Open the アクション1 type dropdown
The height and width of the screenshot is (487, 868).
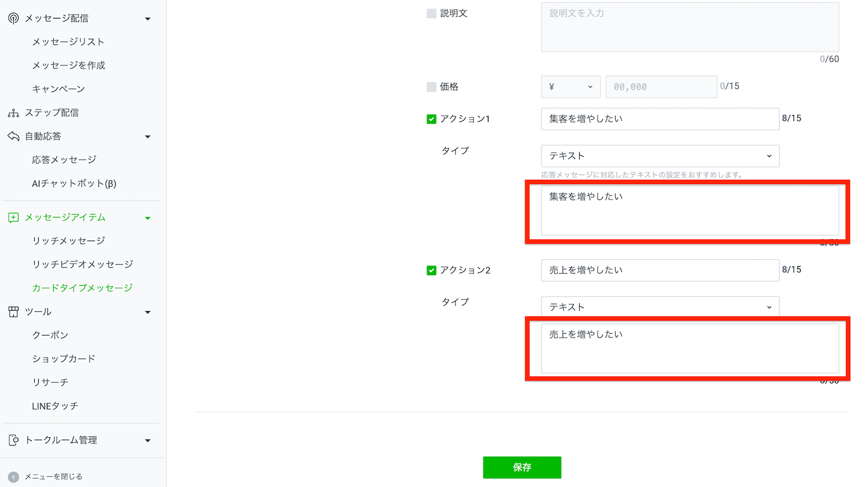tap(660, 156)
